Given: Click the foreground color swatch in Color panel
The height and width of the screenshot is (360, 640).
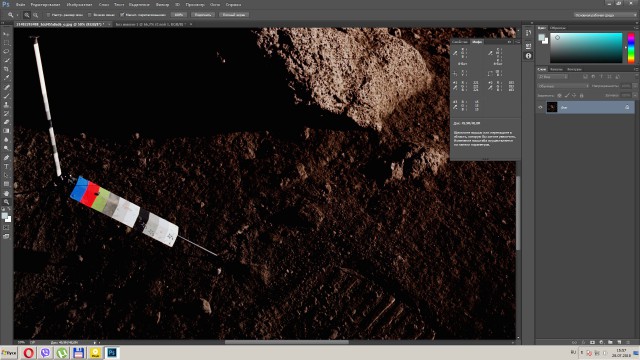Looking at the screenshot, I should (542, 38).
